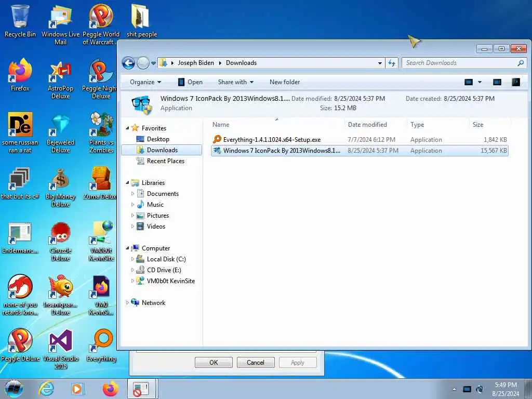Sort by the Size column header
Screen dimensions: 532x399
490,125
